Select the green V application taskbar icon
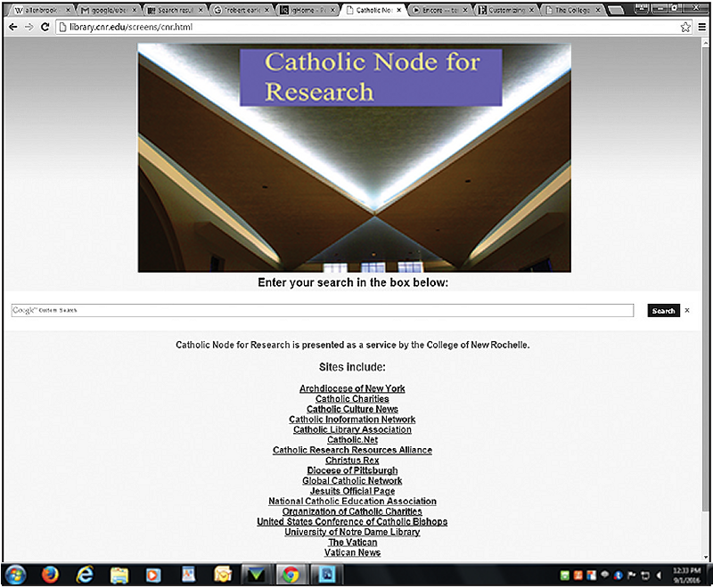This screenshot has height=588, width=713. [x=256, y=576]
